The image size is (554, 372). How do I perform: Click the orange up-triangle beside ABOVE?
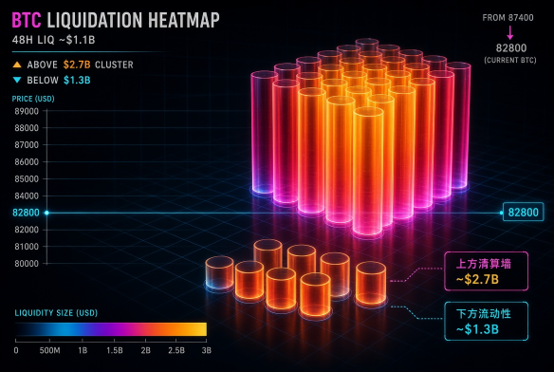point(17,65)
